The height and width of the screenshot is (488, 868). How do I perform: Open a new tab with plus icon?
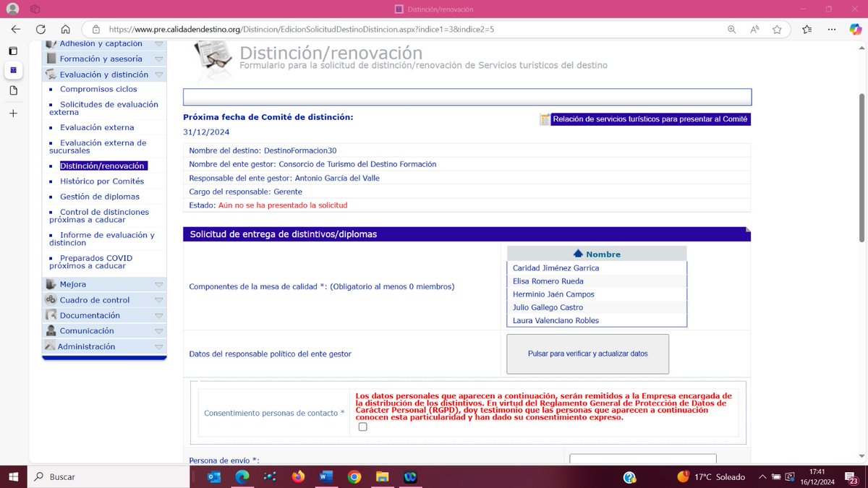tap(13, 114)
